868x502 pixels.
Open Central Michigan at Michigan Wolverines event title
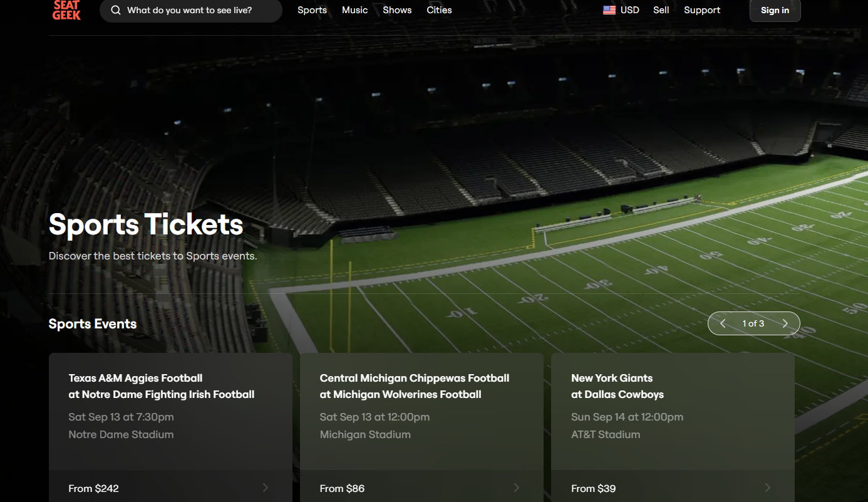pos(415,386)
